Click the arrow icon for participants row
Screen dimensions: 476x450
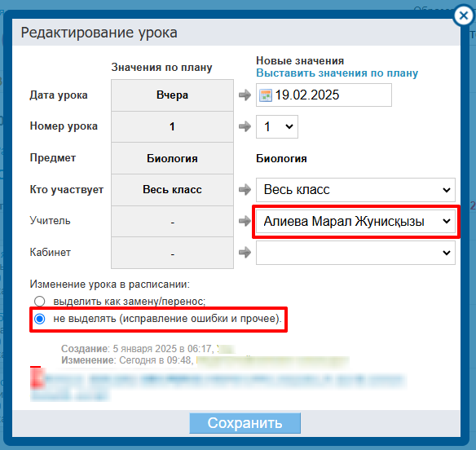pyautogui.click(x=245, y=190)
